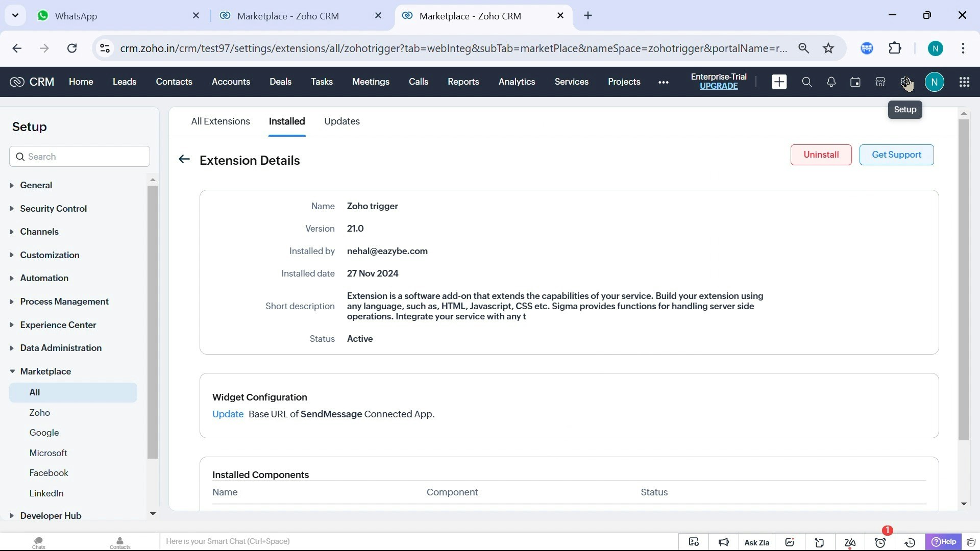Click the recent items history icon

click(x=910, y=542)
